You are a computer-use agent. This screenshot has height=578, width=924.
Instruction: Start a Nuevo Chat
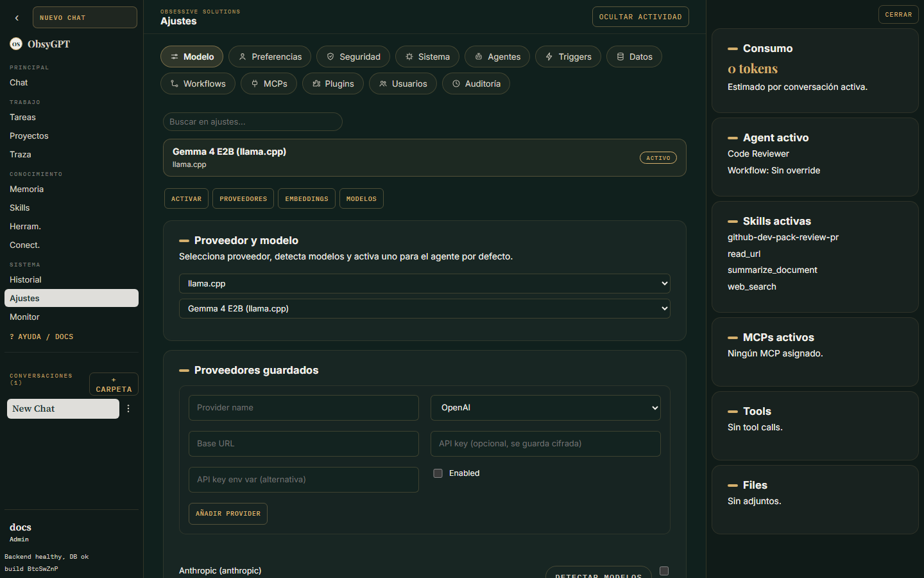point(85,17)
